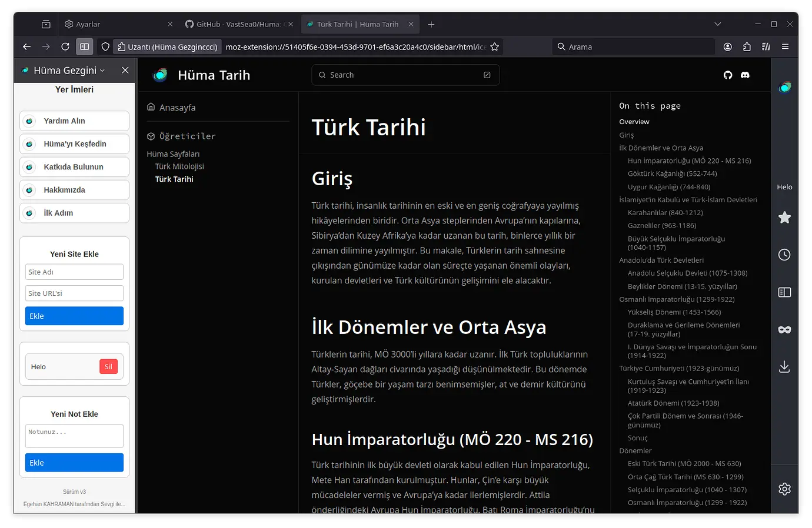Image resolution: width=812 pixels, height=528 pixels.
Task: Open Türk Mitolojisi in the navigation
Action: (x=179, y=166)
